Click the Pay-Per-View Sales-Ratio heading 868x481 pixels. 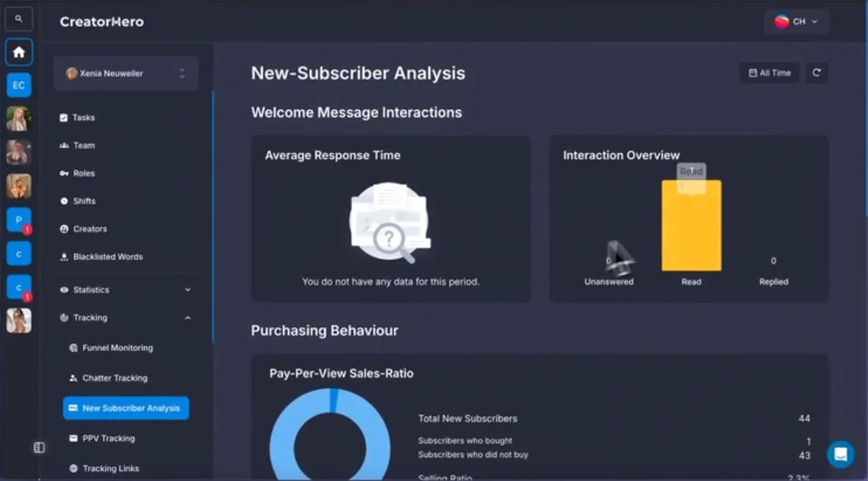point(341,373)
